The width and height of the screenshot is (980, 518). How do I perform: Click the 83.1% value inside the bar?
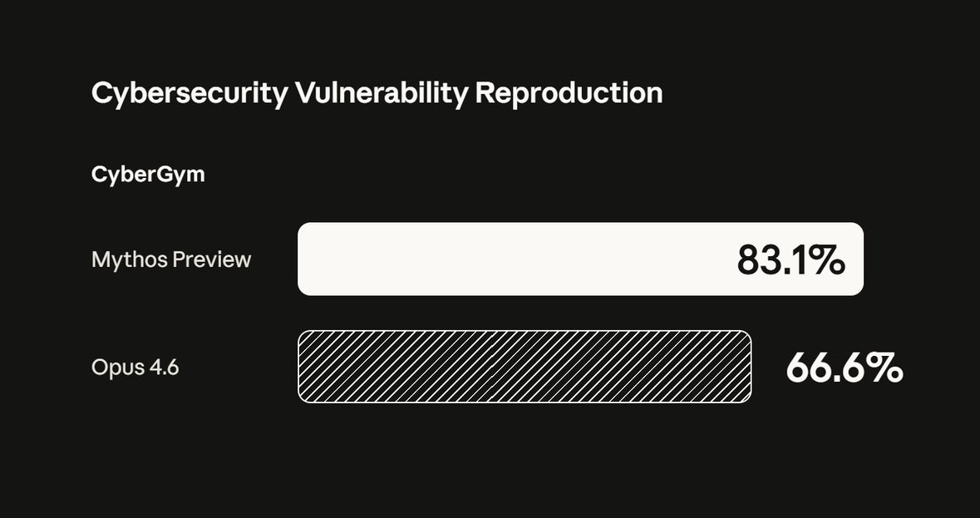click(791, 260)
